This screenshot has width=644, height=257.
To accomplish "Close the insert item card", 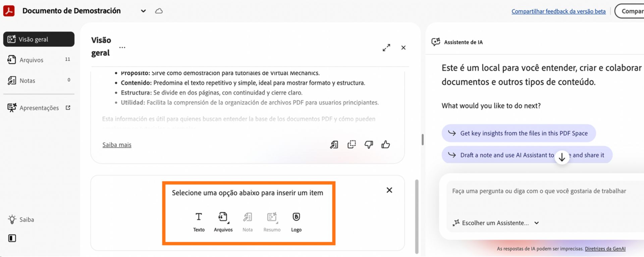I will (389, 190).
